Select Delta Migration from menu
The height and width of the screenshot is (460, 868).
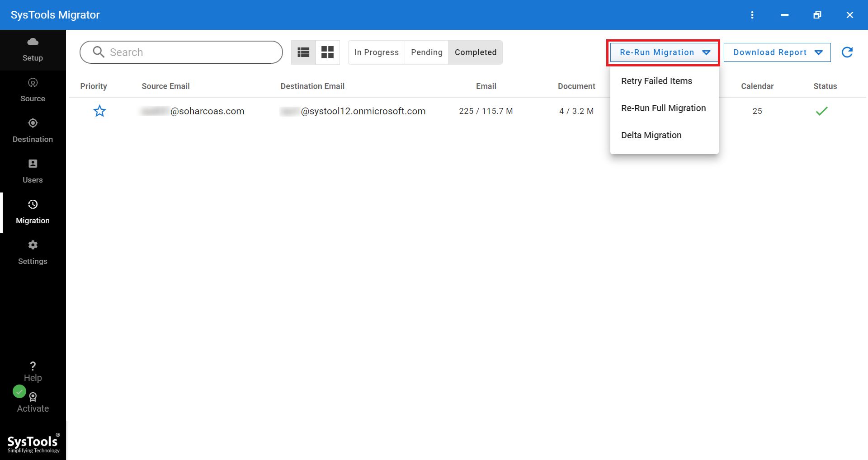pyautogui.click(x=651, y=136)
